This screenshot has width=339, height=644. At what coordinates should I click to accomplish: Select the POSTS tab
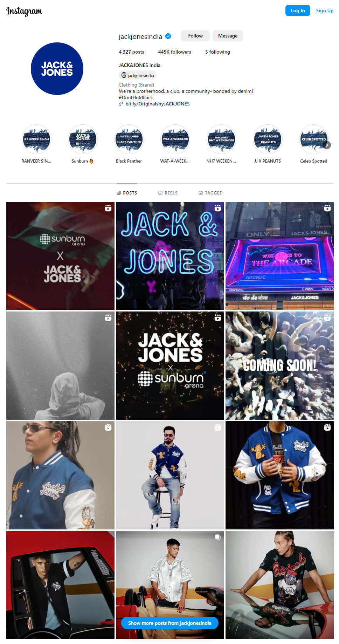(x=127, y=193)
